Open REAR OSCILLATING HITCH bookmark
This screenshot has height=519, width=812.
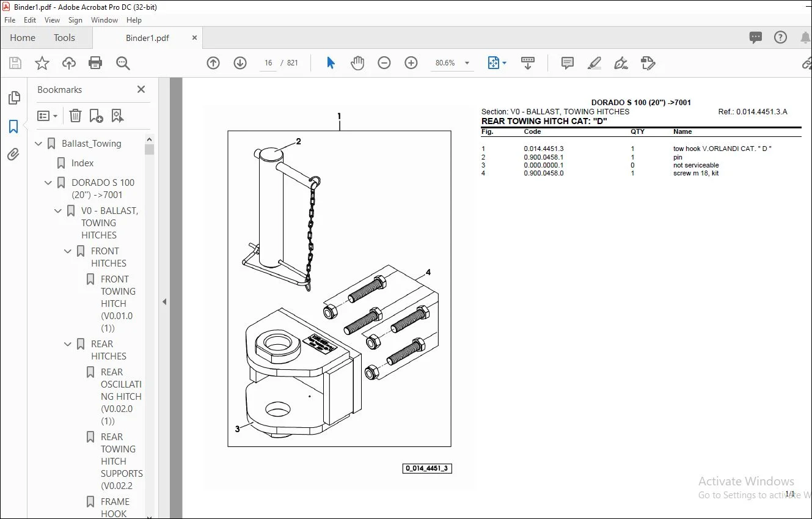(121, 397)
